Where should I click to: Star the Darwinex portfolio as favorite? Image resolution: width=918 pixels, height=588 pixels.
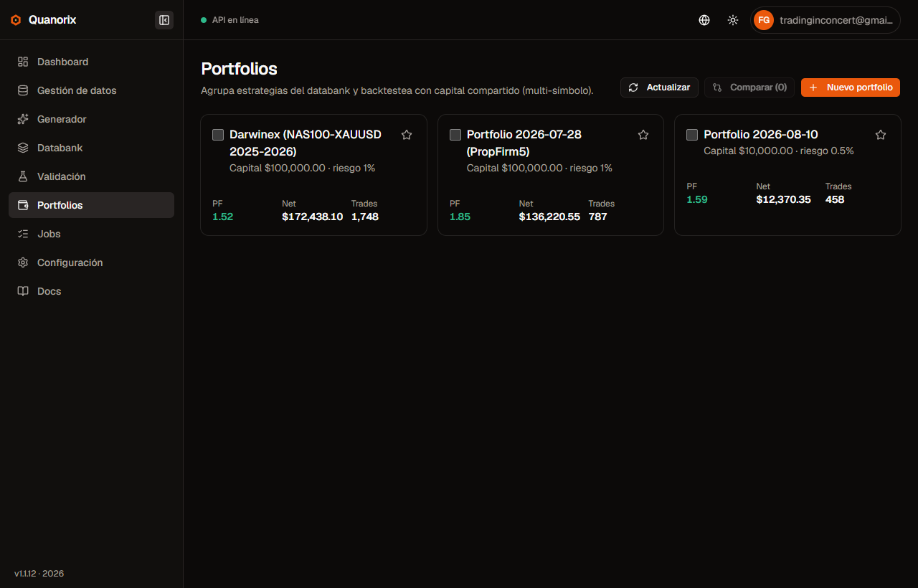tap(407, 135)
